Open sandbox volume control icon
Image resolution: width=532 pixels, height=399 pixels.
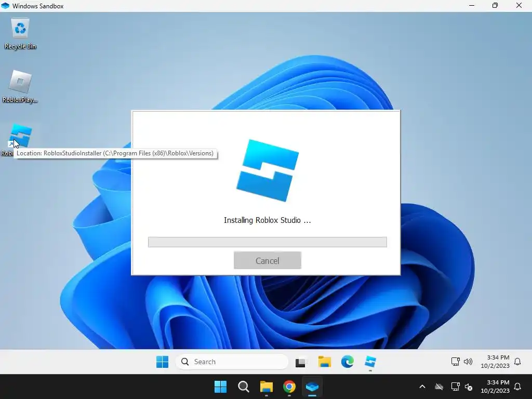click(468, 362)
